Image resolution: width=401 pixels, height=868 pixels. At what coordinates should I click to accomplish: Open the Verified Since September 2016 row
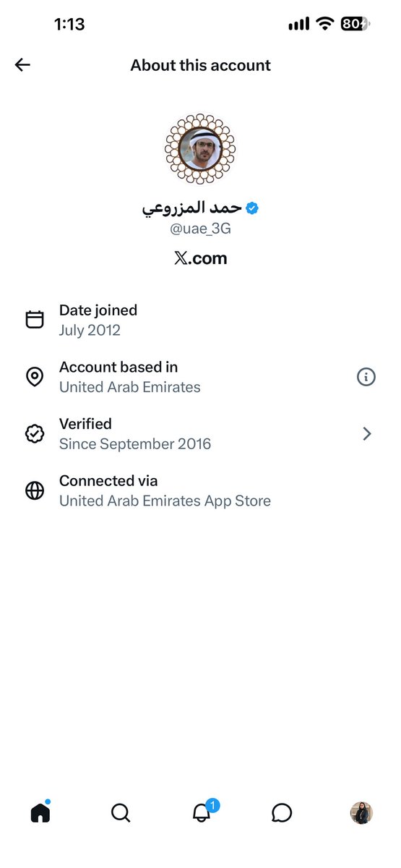pos(200,433)
